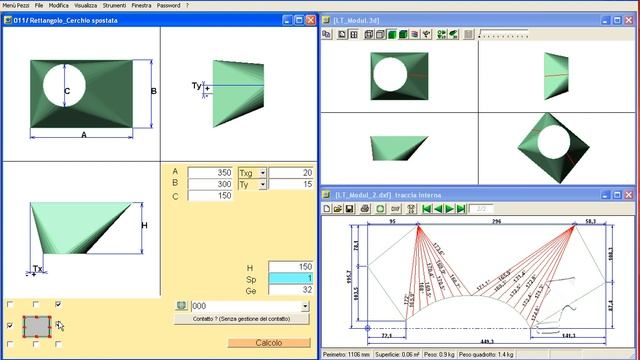
Task: Click the grey sheet icon in 3D toolbar
Action: click(x=468, y=35)
